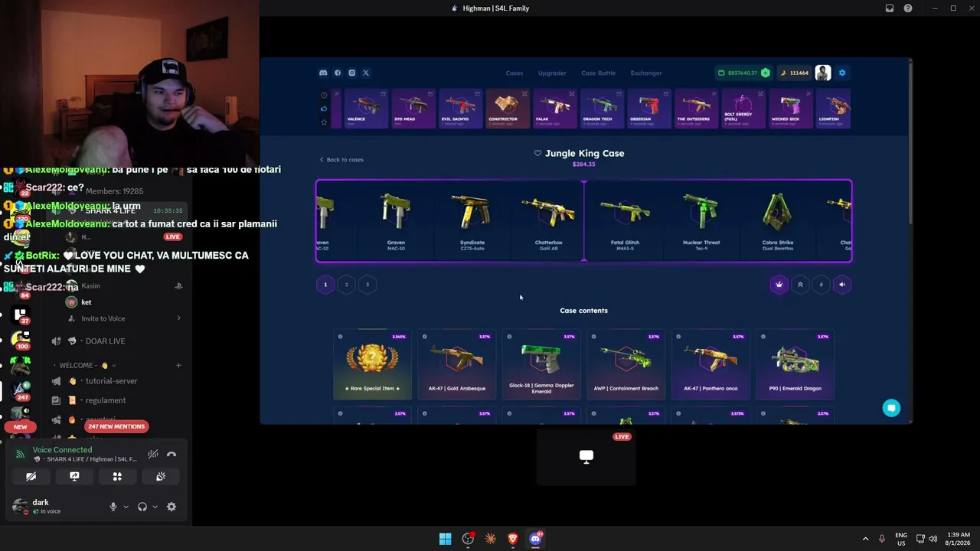Expand the Invite to Voice arrow
This screenshot has height=551, width=980.
178,318
